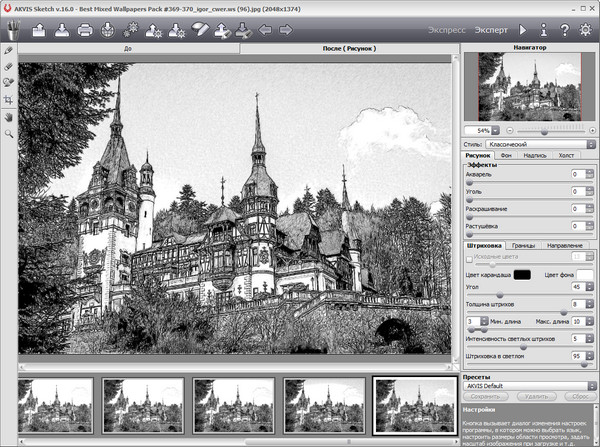600x447 pixels.
Task: Open the Холст tab
Action: [566, 156]
